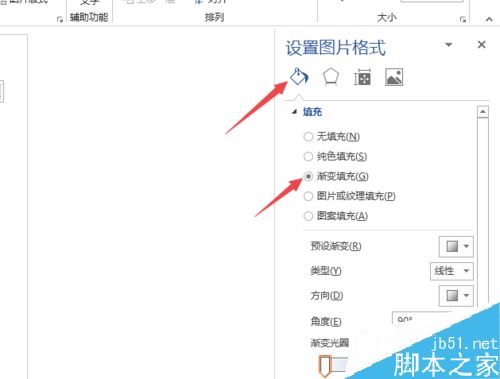Open the Layout & Properties tab icon
The width and height of the screenshot is (500, 379).
(x=362, y=77)
